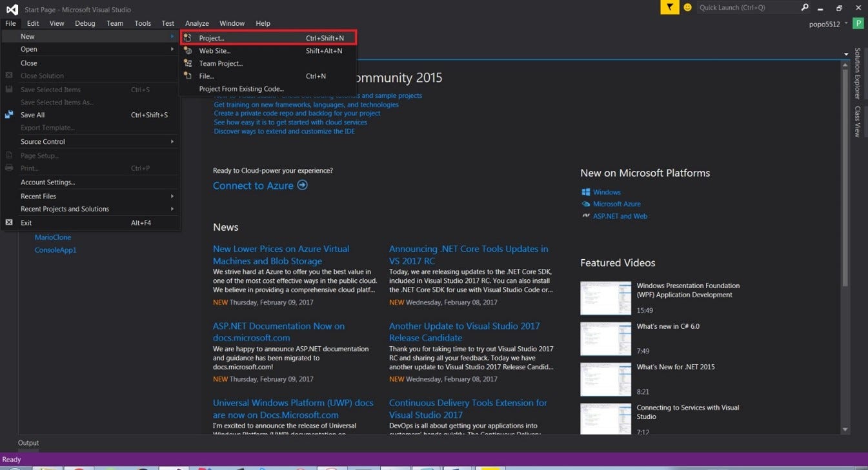Open the ConsoleApp1 recent project
Image resolution: width=868 pixels, height=470 pixels.
point(56,250)
